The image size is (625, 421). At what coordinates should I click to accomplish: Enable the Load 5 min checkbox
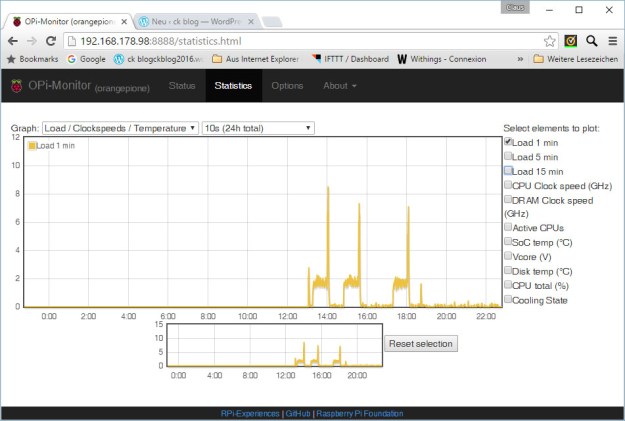508,155
